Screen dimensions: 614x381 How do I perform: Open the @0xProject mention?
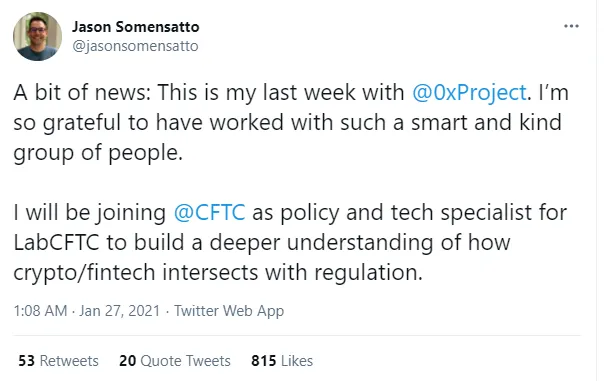[x=469, y=93]
